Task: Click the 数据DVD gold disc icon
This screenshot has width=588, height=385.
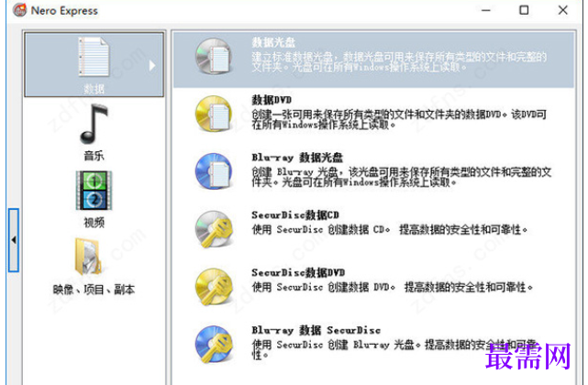Action: pyautogui.click(x=214, y=114)
